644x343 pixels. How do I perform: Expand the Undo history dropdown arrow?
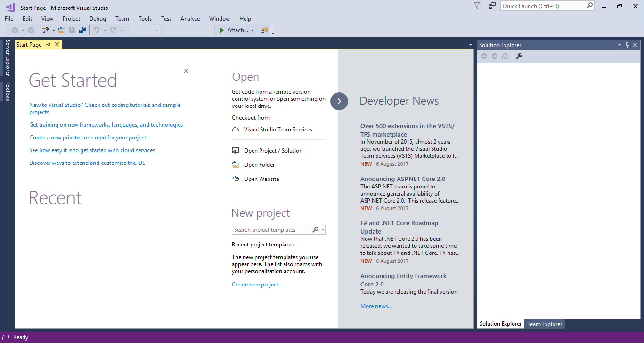pos(105,31)
